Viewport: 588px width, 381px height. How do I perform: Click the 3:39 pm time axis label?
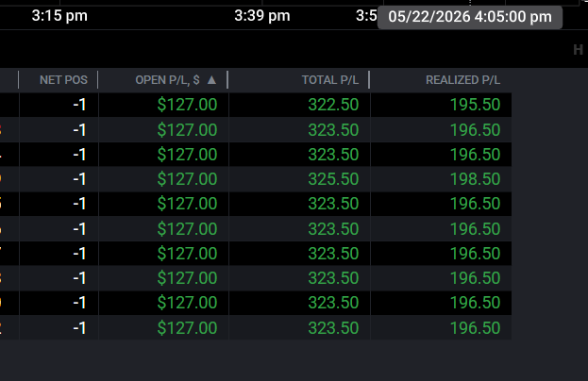262,16
